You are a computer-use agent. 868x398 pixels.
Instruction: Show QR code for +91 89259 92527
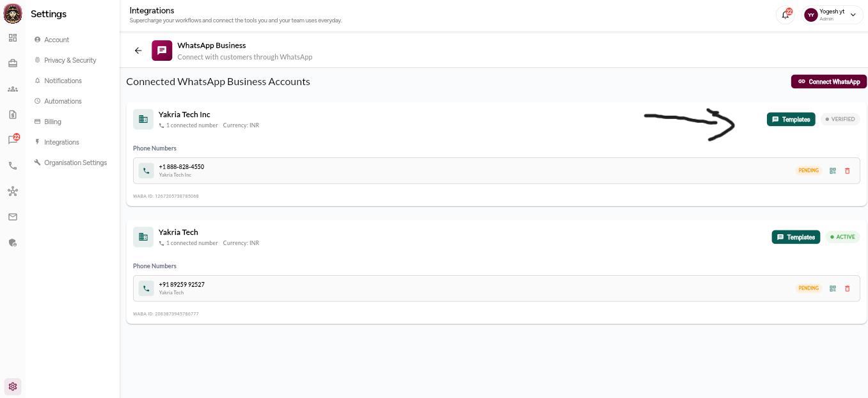(833, 289)
